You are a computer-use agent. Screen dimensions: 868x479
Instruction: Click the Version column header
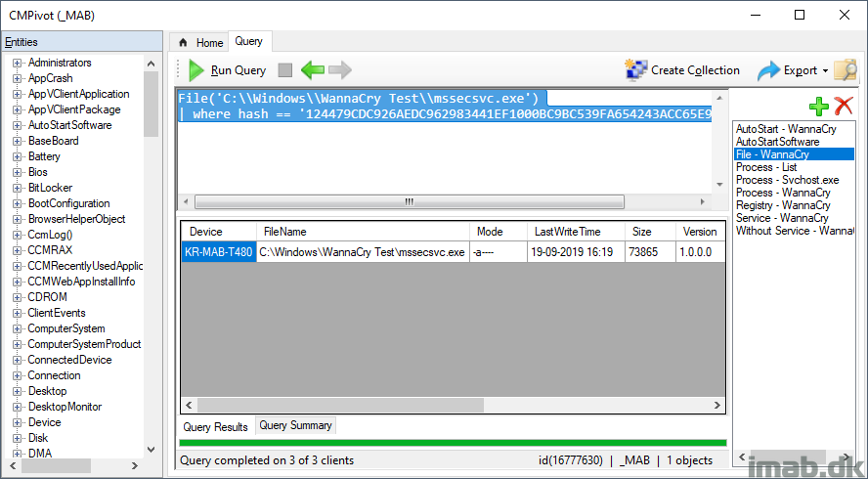(x=700, y=232)
